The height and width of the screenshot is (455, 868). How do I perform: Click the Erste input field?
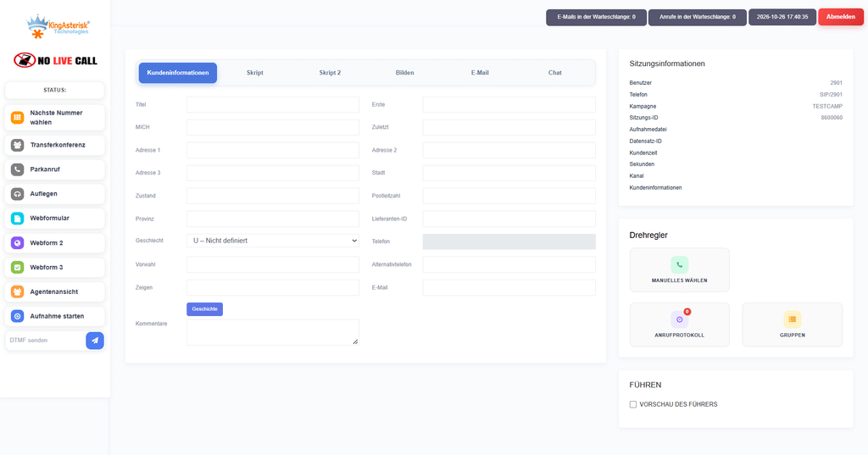(x=509, y=104)
